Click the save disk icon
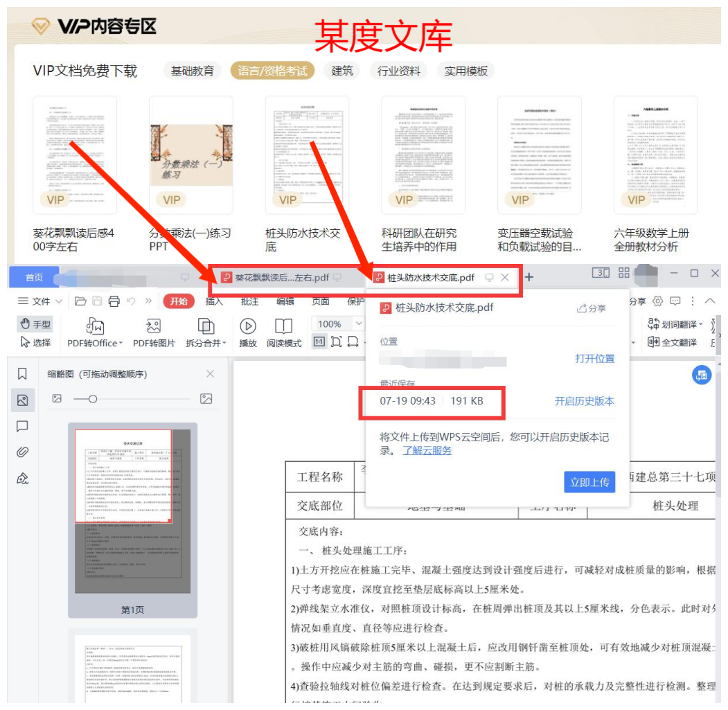Image resolution: width=728 pixels, height=710 pixels. click(x=97, y=301)
